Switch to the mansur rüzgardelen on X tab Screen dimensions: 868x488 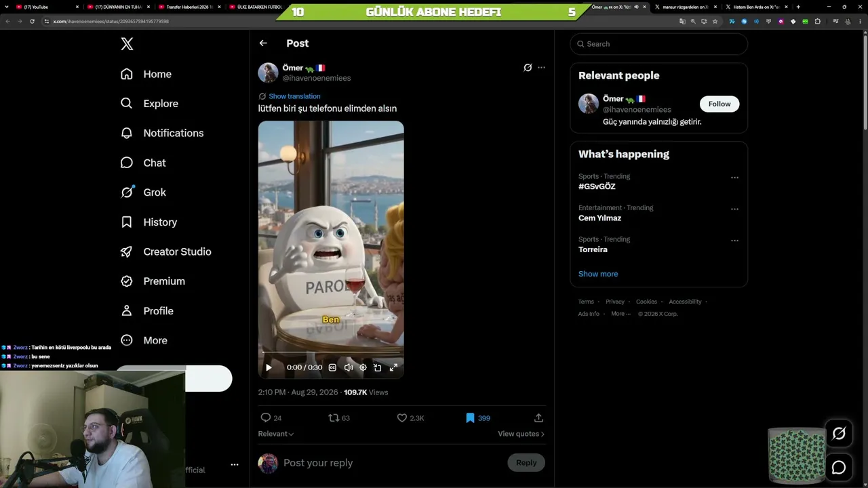[685, 7]
